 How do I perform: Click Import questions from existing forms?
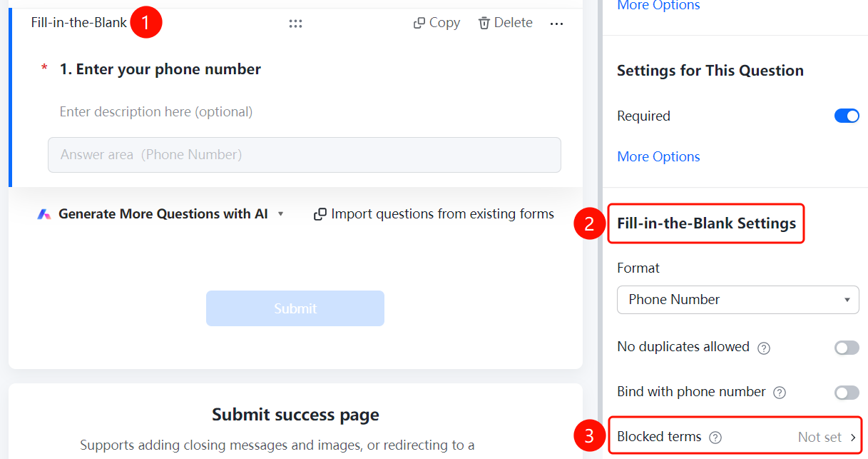tap(442, 214)
